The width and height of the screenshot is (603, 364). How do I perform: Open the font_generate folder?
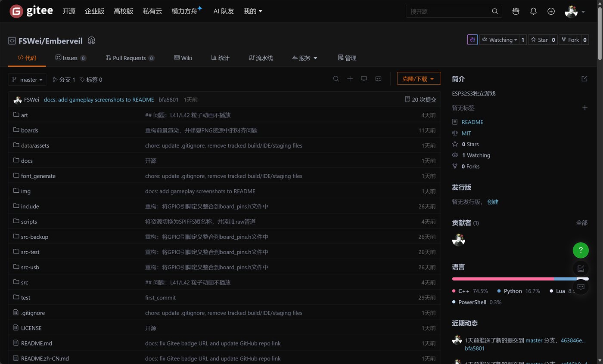[38, 176]
